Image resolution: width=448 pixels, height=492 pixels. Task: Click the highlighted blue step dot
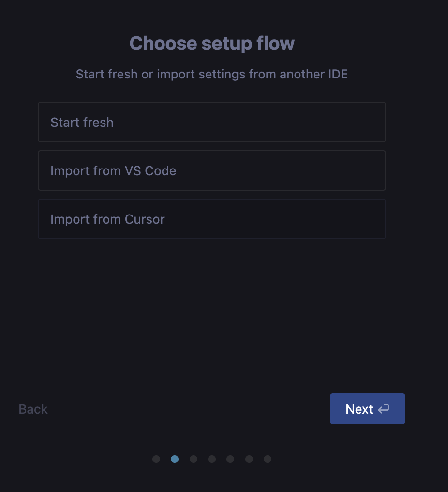pyautogui.click(x=175, y=459)
